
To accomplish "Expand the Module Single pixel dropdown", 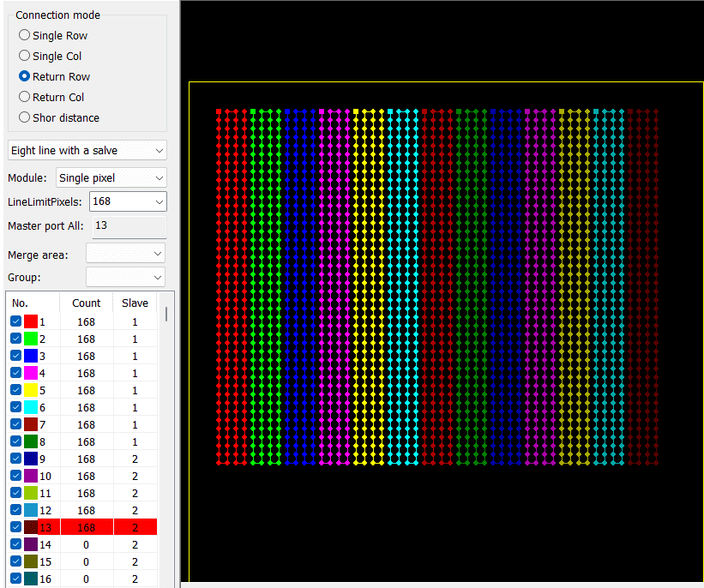I will point(111,177).
